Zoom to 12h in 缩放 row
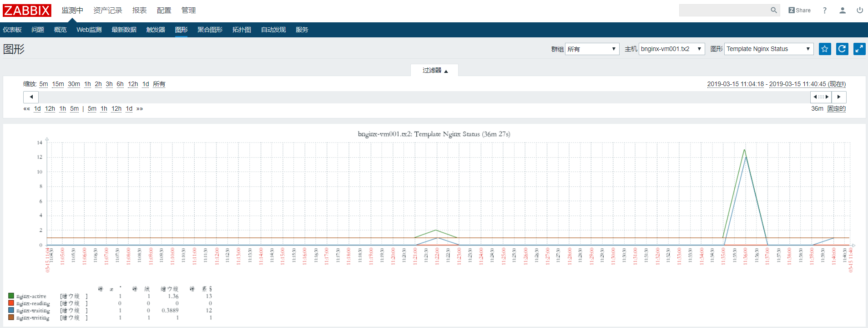 pyautogui.click(x=133, y=84)
